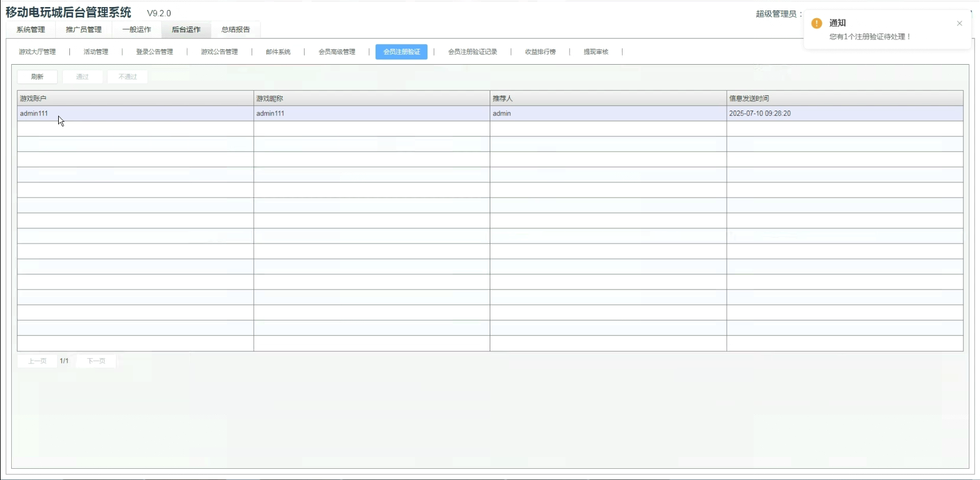
Task: Select the admin111 table row
Action: pyautogui.click(x=135, y=114)
